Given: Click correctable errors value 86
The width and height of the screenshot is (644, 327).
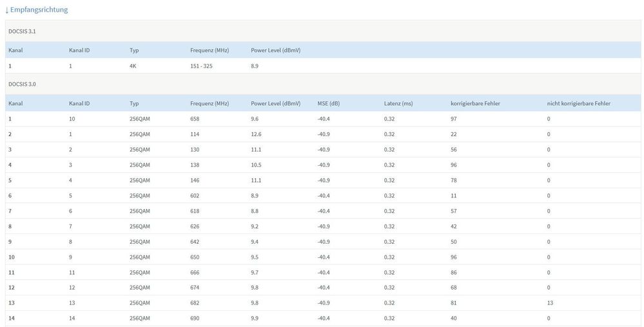Looking at the screenshot, I should click(454, 273).
